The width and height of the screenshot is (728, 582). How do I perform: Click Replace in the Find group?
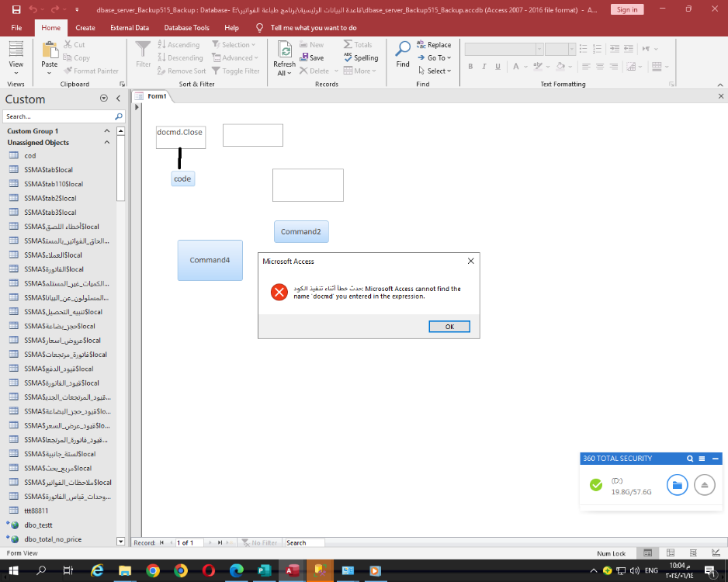(x=434, y=44)
